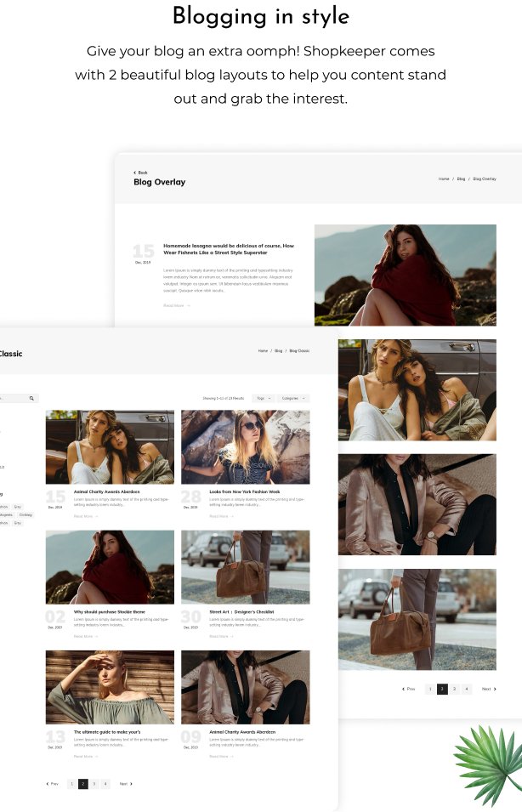
Task: Click Read More under Why should purchase Stockie theme
Action: (85, 636)
